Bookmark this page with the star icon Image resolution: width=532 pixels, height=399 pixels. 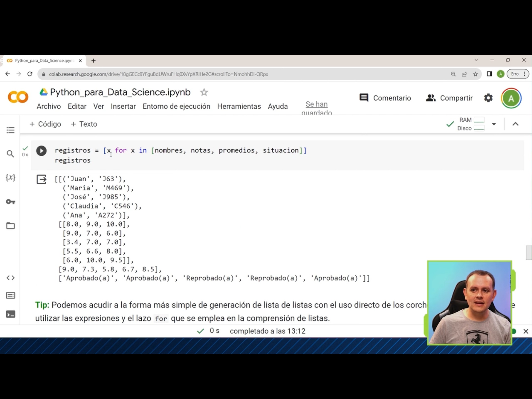click(475, 74)
